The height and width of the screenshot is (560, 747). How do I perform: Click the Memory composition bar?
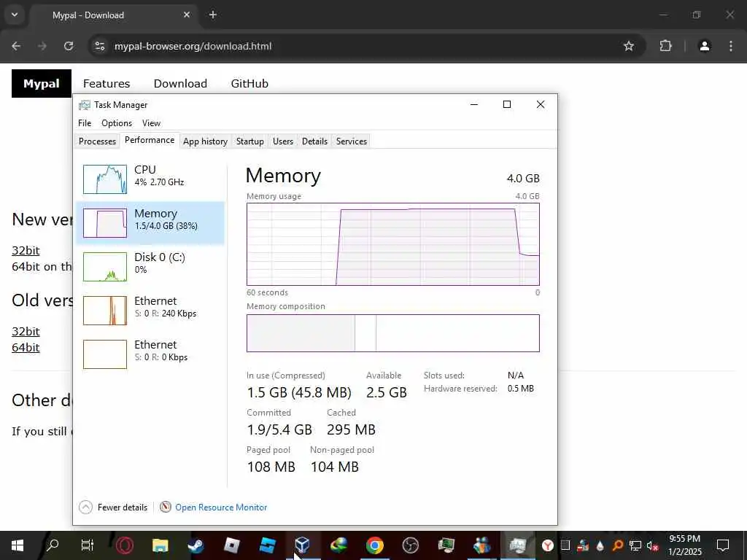[393, 333]
